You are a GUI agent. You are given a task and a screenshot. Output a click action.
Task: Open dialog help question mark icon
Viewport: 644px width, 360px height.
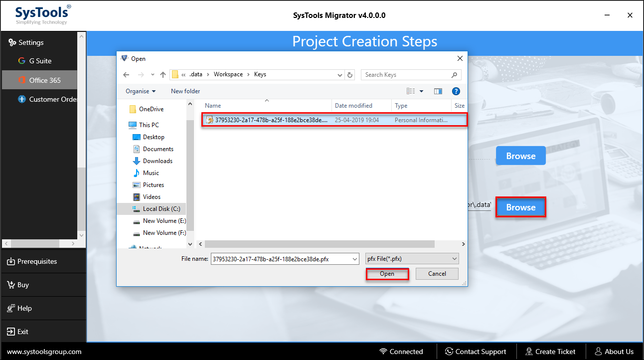click(x=456, y=91)
